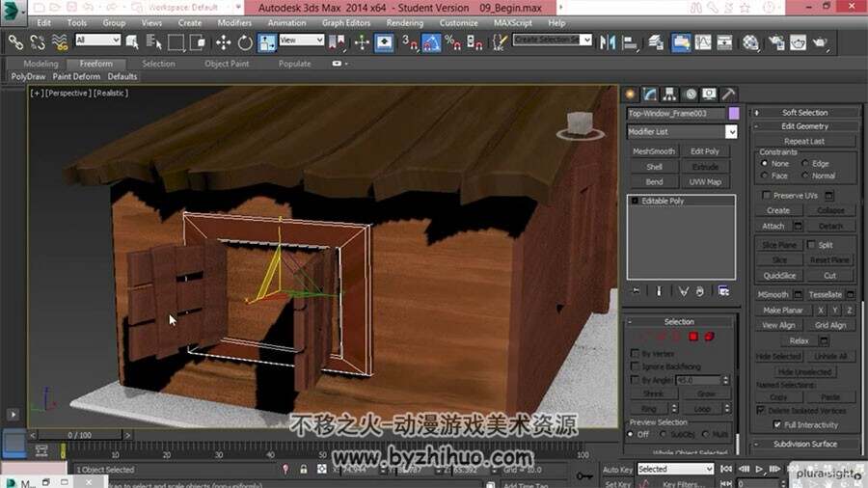Click Bind to Space Warp icon
This screenshot has height=488, width=868.
[60, 42]
